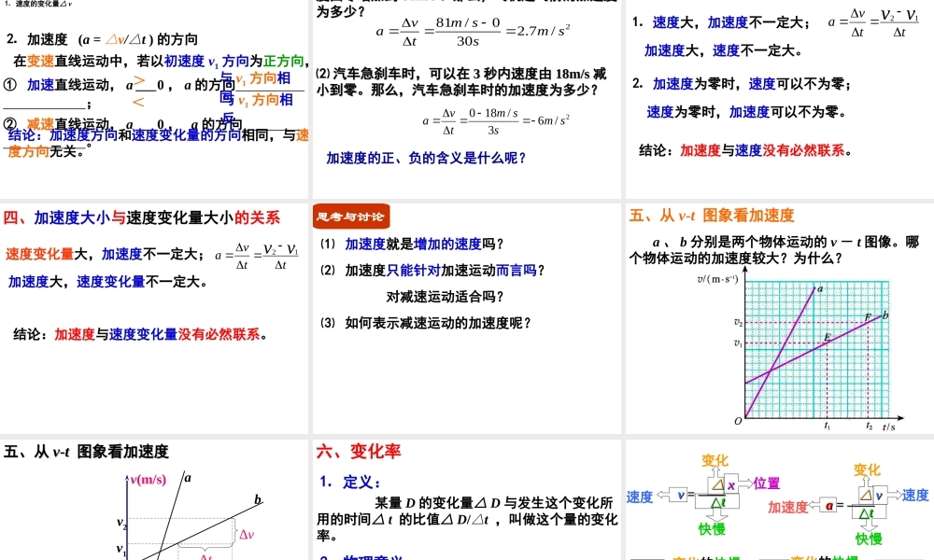Screen dimensions: 934x560
Task: Click the orange heading '五、从 v-t 图象看加速度'
Action: click(x=713, y=216)
